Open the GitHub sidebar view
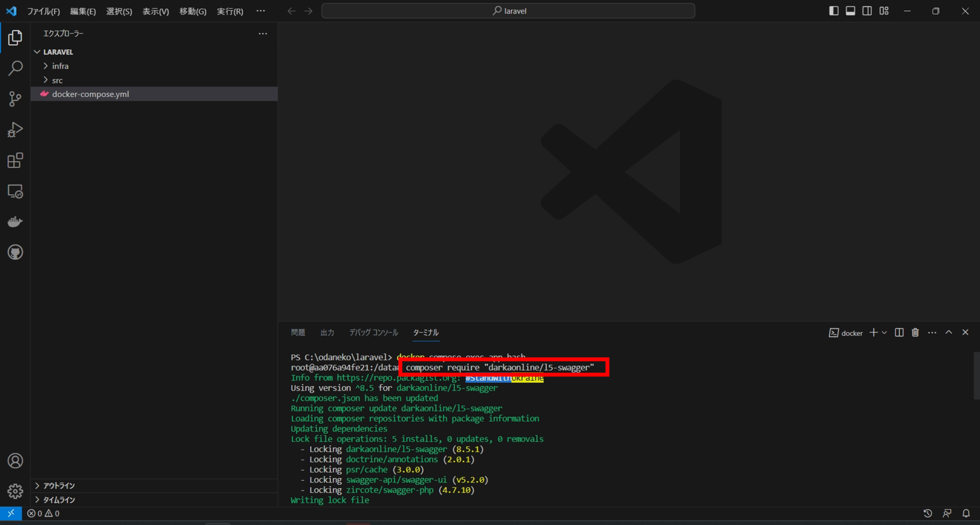This screenshot has width=980, height=525. 16,252
